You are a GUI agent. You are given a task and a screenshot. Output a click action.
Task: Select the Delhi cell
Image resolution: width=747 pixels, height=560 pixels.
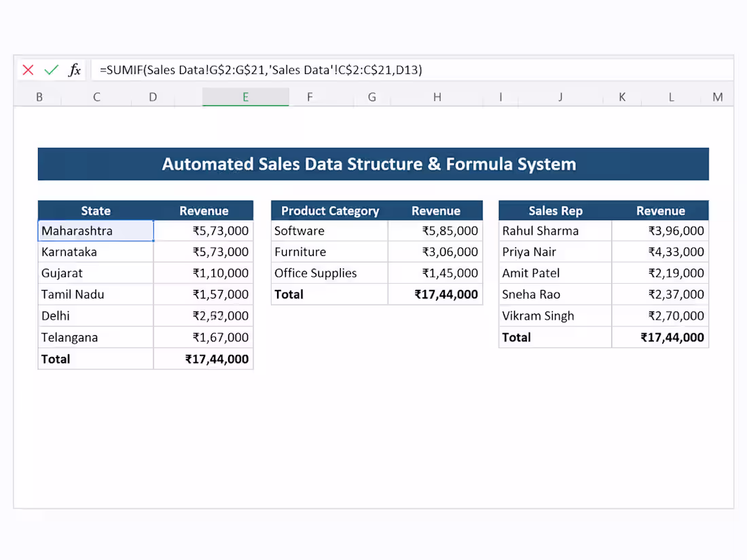tap(96, 316)
